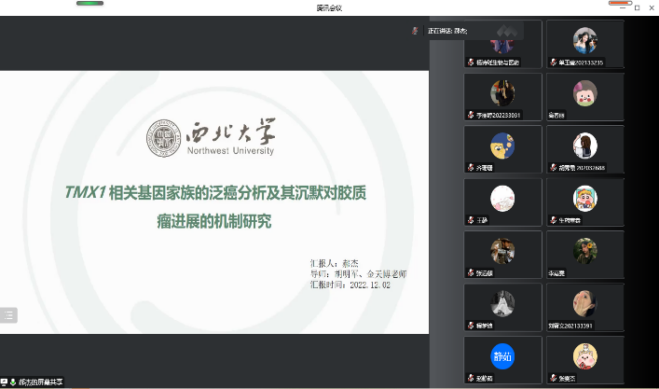Image resolution: width=659 pixels, height=389 pixels.
Task: Click the green microphone icon in bottom-left label
Action: pyautogui.click(x=13, y=382)
